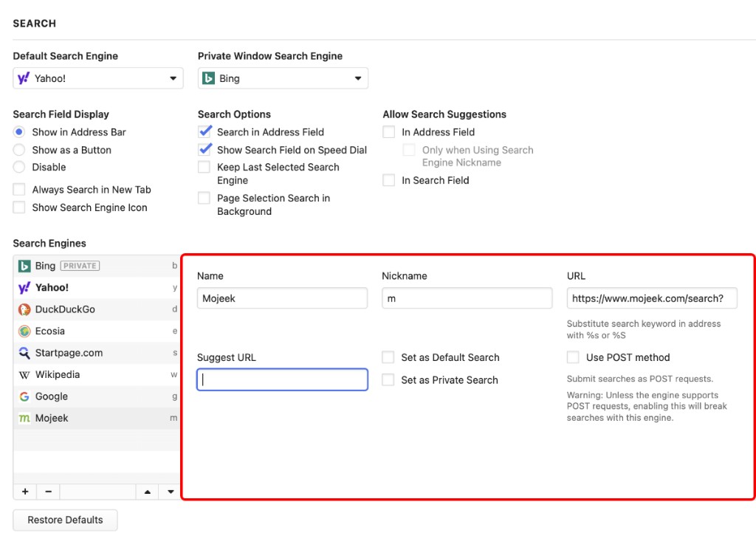Click the Mojeek m icon

[24, 419]
